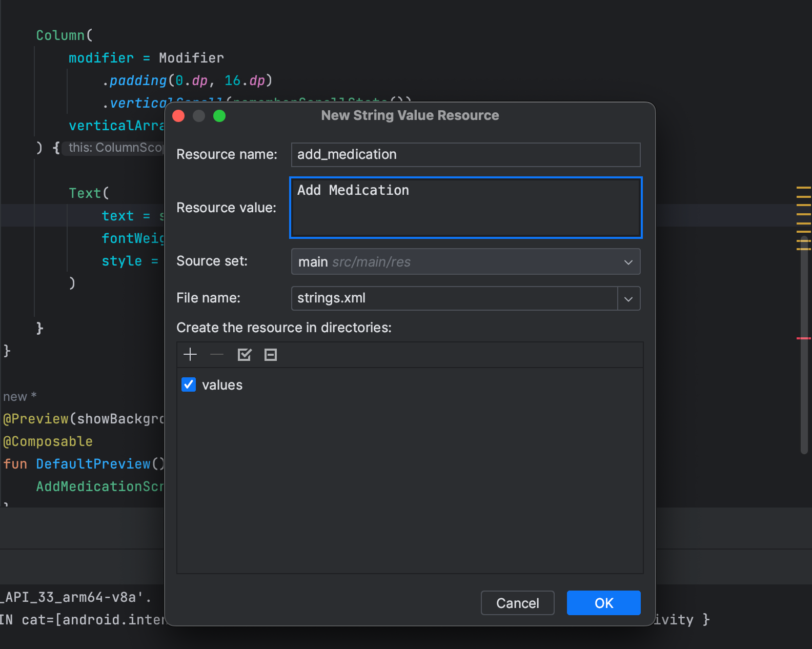812x649 pixels.
Task: Click DefaultPreview function name in editor
Action: (93, 464)
